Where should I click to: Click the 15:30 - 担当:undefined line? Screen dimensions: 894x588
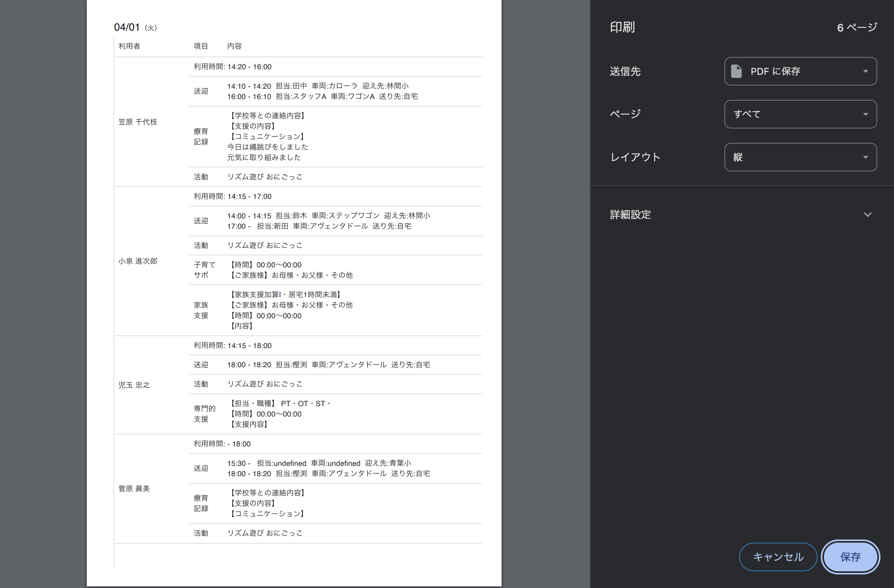[x=319, y=463]
